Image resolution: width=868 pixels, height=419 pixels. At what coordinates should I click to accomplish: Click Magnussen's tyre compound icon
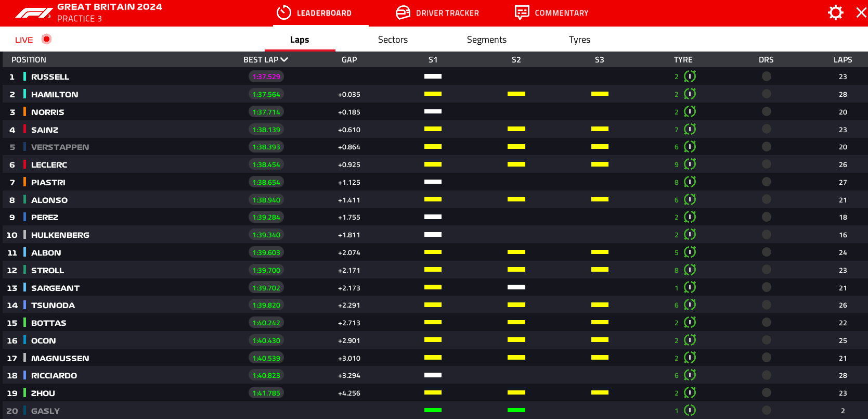pyautogui.click(x=690, y=358)
